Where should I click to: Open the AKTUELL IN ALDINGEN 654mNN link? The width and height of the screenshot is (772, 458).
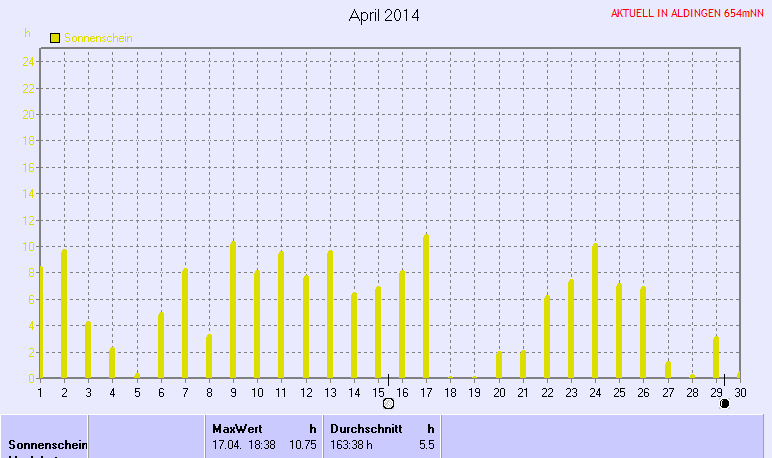(x=687, y=14)
